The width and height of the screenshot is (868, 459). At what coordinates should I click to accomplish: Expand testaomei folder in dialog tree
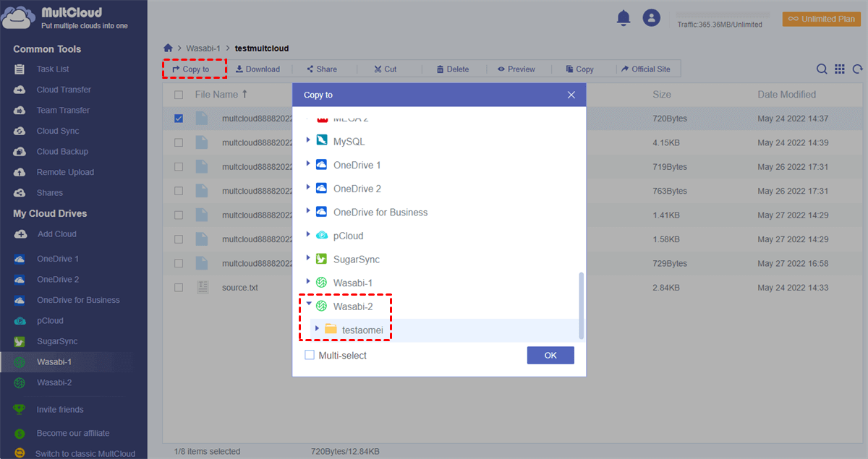[x=317, y=328]
